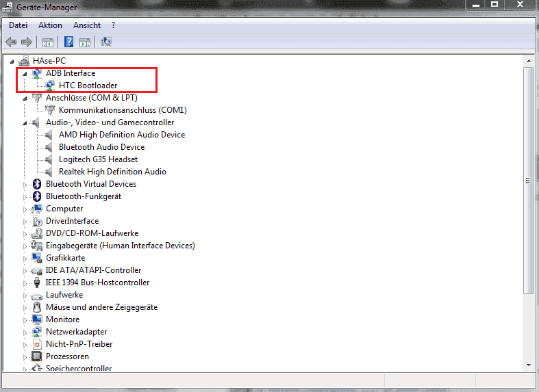
Task: Toggle the action pane toolbar icon
Action: tap(85, 42)
